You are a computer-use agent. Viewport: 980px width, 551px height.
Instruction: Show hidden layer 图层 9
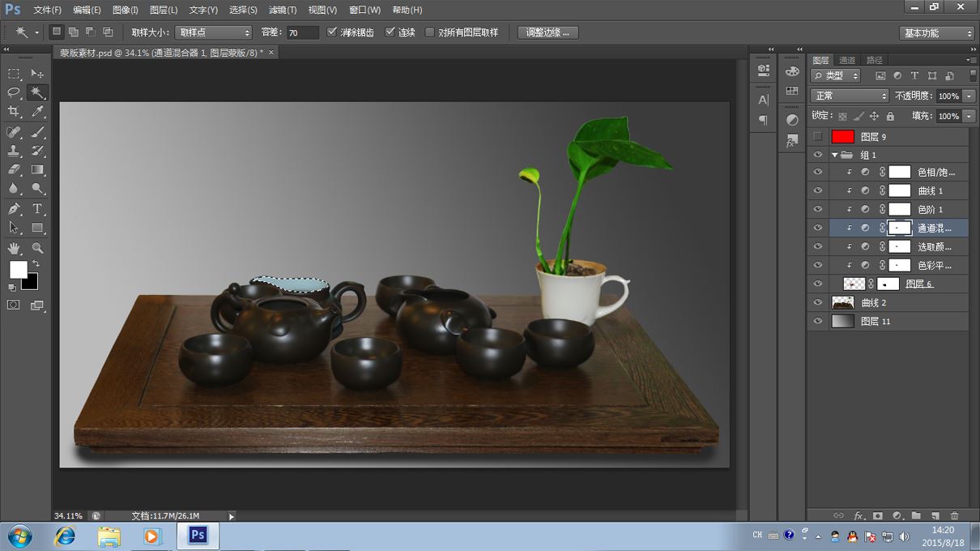(817, 137)
